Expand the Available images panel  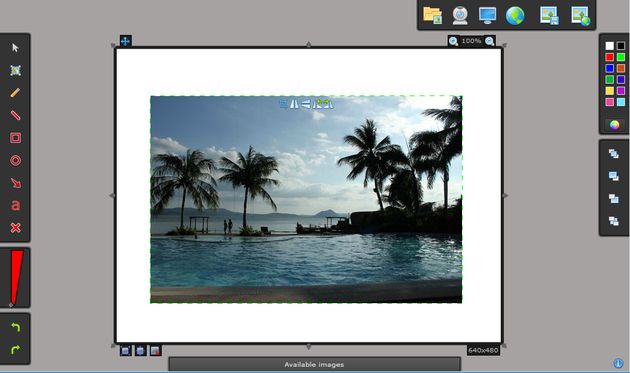(x=314, y=364)
